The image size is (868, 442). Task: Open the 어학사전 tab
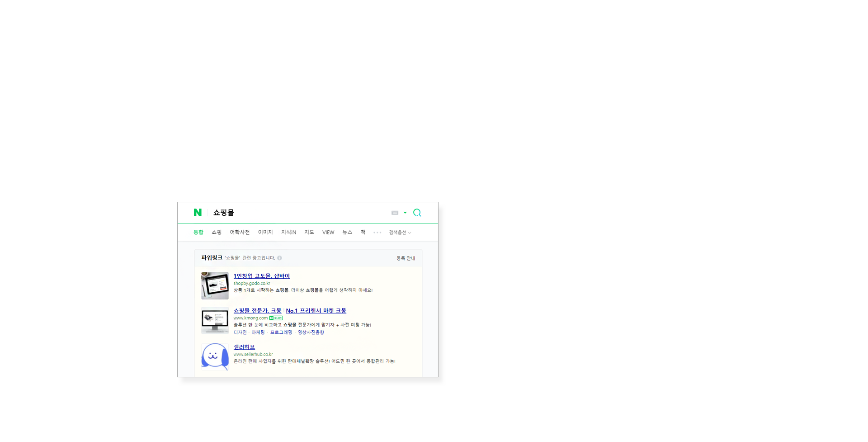240,233
